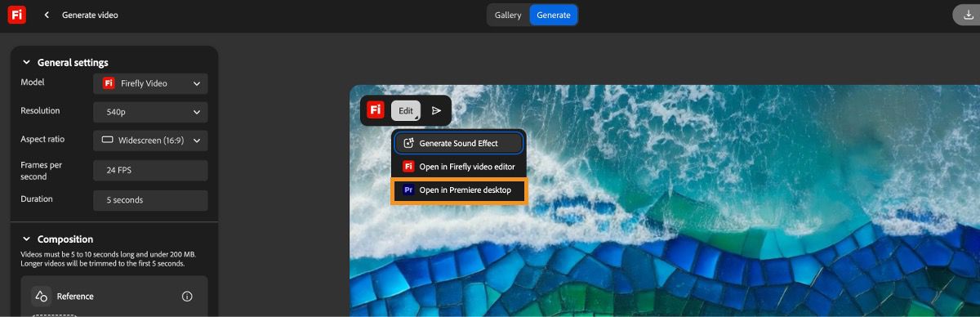This screenshot has width=980, height=317.
Task: Click the 24 FPS field
Action: pos(150,171)
